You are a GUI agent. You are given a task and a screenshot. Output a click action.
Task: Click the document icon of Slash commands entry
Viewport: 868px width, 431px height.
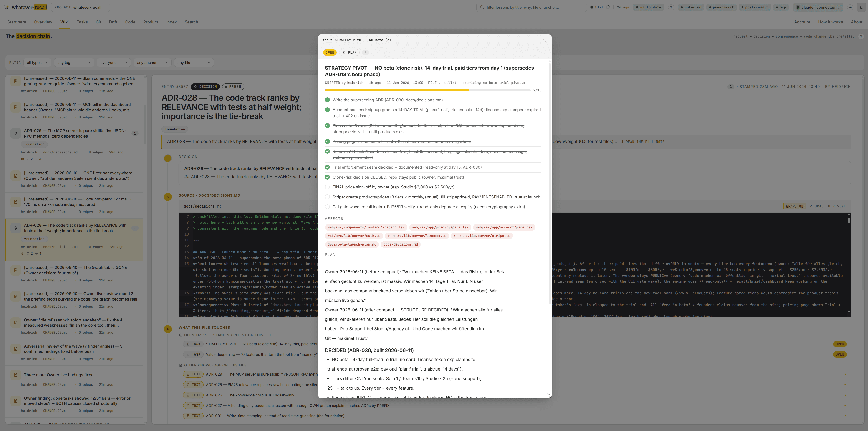click(x=15, y=81)
